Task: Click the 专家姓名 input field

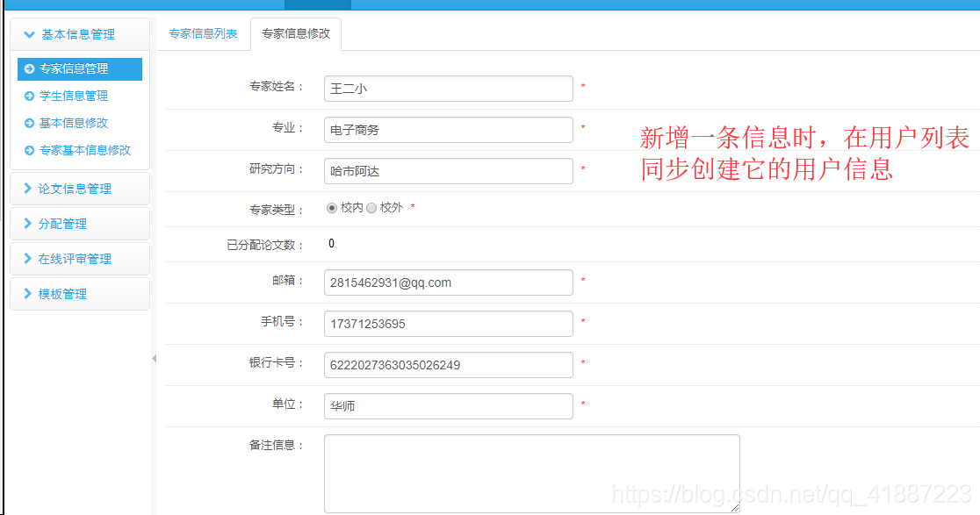Action: [448, 89]
